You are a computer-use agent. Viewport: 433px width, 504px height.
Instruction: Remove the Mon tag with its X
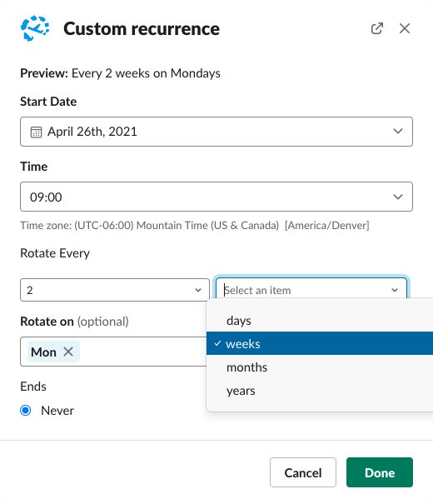pyautogui.click(x=68, y=352)
